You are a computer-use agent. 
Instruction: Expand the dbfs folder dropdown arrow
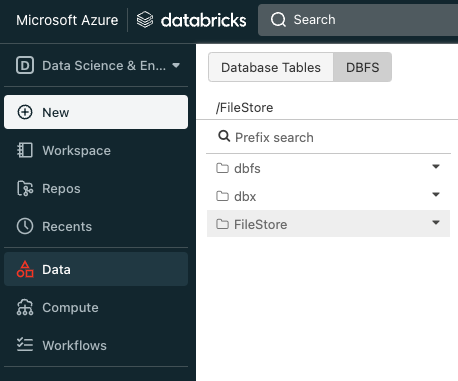436,166
